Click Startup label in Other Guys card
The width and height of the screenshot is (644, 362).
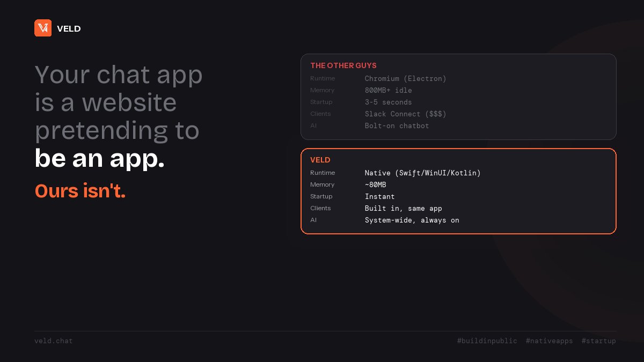click(x=321, y=102)
